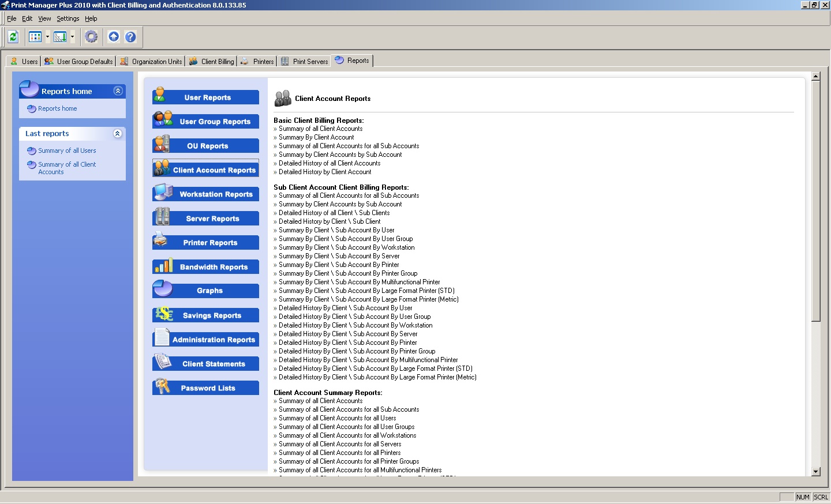Screen dimensions: 831x504
Task: Click the vertical scrollbar thumb
Action: (815, 202)
